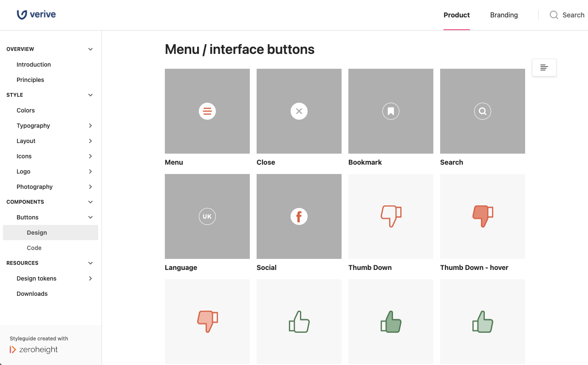Open the Downloads page
Screen dimensions: 588x365
[x=32, y=294]
